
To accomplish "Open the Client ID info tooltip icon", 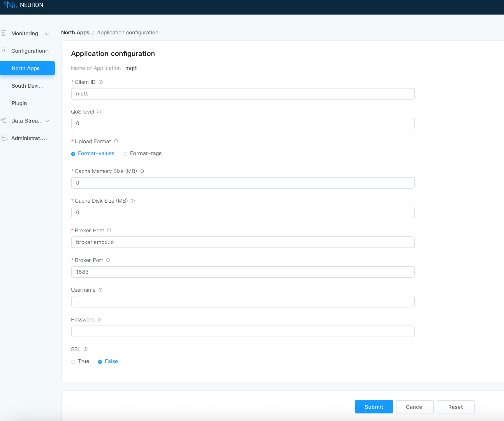I will tap(100, 82).
